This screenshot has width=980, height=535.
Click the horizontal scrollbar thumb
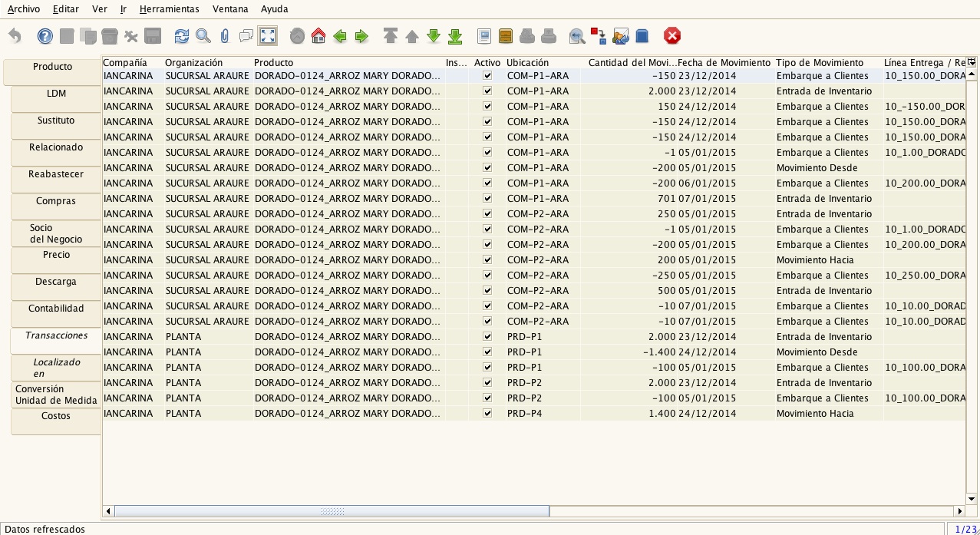[332, 511]
